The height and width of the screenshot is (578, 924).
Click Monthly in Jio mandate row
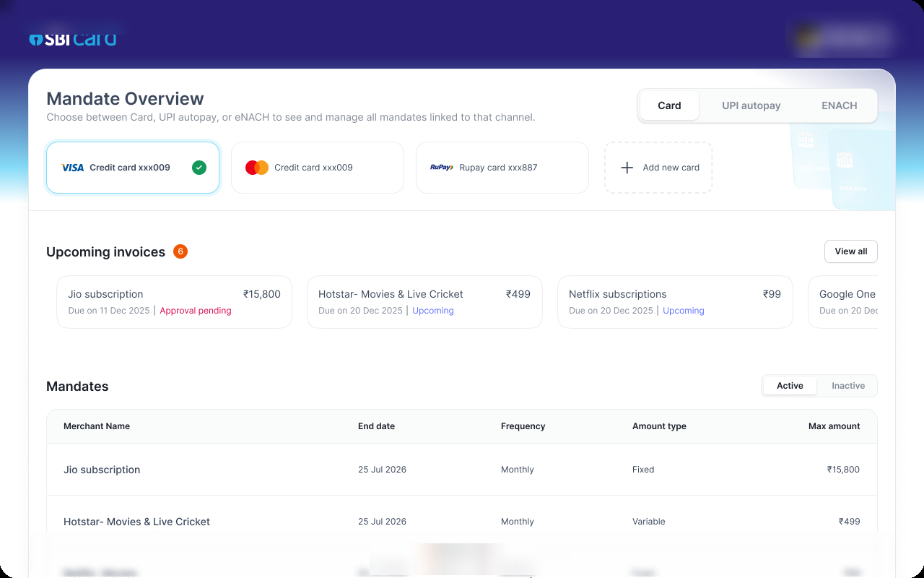pyautogui.click(x=518, y=470)
